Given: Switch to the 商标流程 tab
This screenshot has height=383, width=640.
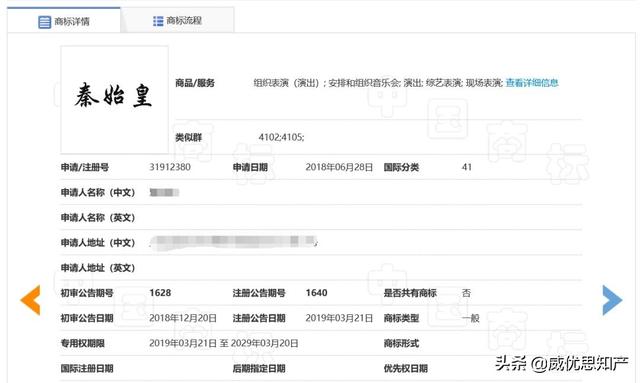Looking at the screenshot, I should [177, 20].
